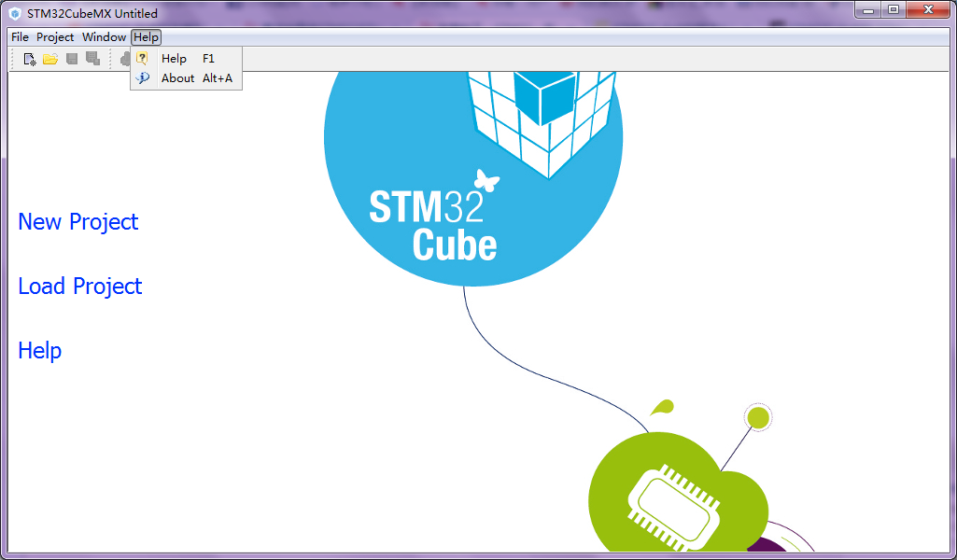Click the blue Help link on the welcome page
Image resolution: width=957 pixels, height=560 pixels.
[39, 351]
